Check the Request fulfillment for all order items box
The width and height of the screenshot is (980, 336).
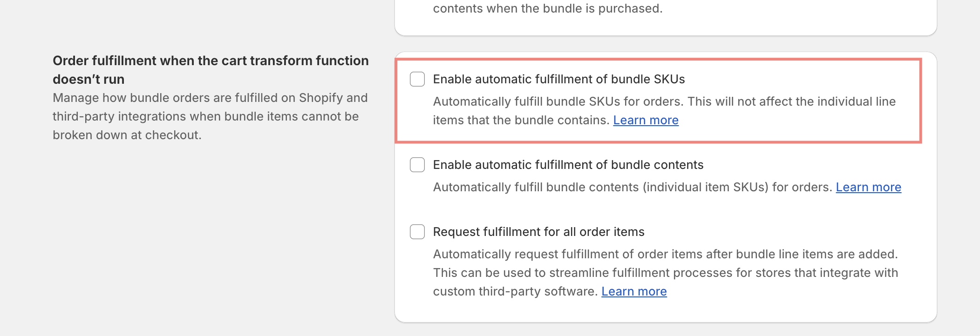tap(417, 232)
